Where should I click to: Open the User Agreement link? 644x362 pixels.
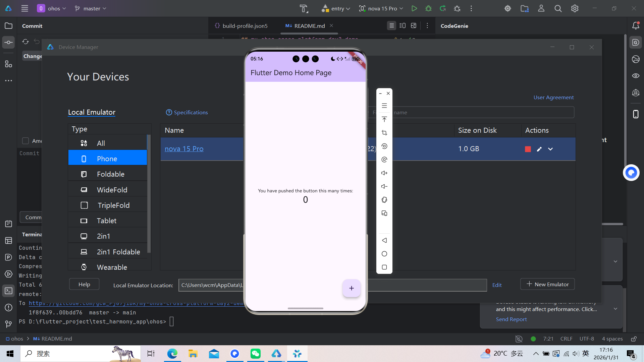553,98
